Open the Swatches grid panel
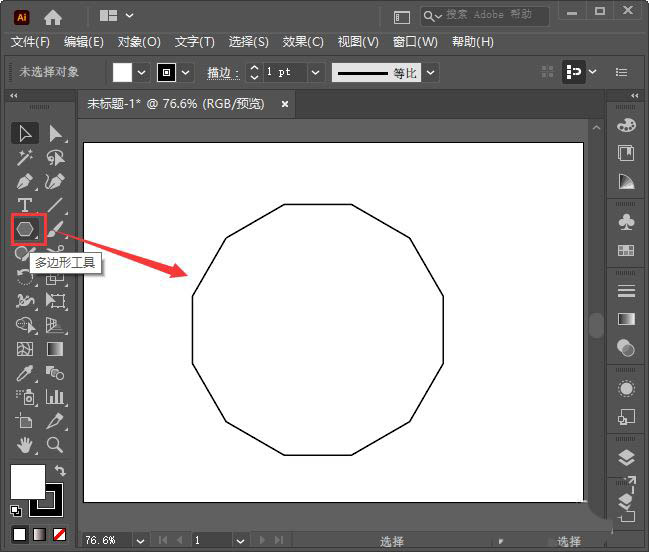The width and height of the screenshot is (649, 552). pos(626,250)
